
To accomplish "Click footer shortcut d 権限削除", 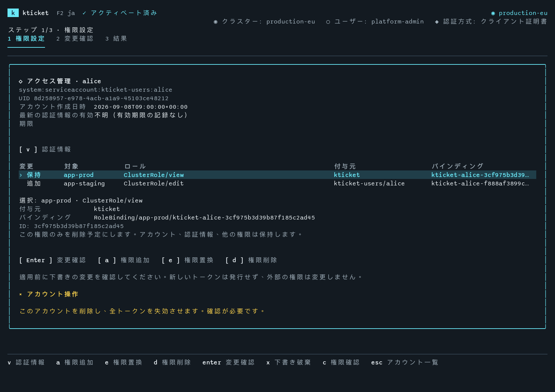I will [x=172, y=362].
